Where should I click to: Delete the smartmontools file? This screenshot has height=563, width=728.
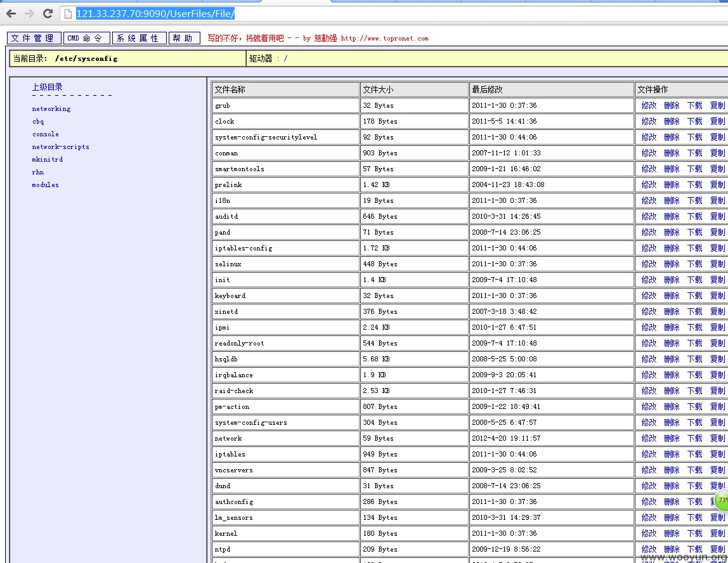click(672, 169)
